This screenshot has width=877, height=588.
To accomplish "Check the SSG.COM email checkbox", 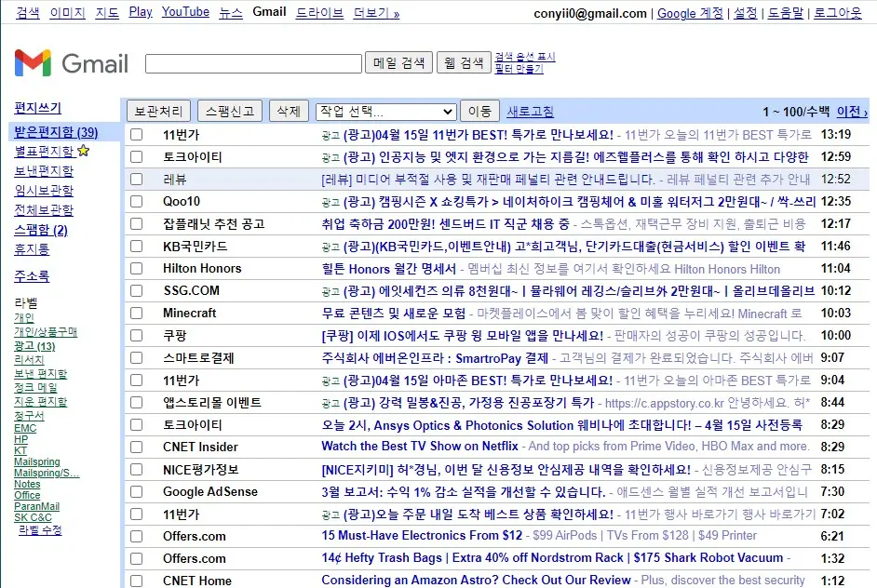I will 137,291.
